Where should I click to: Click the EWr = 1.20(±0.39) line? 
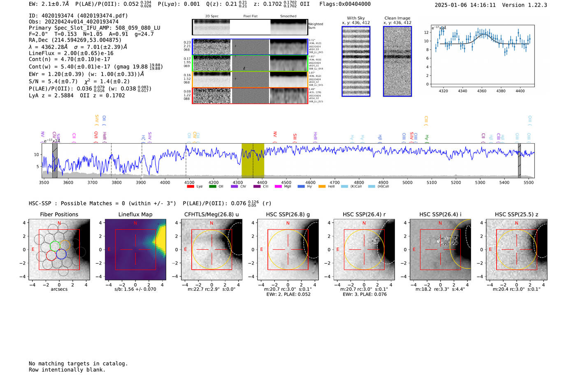coord(86,74)
